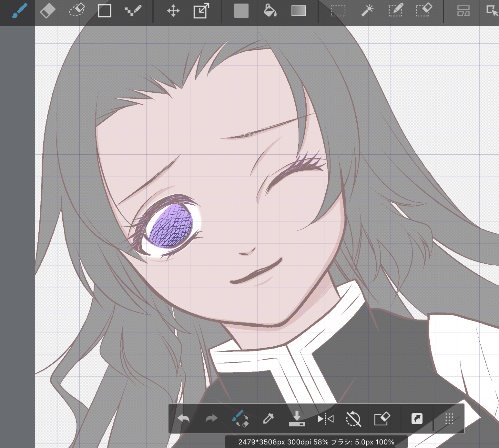This screenshot has width=499, height=448.
Task: Select the dot-and-pen polyline tool
Action: [133, 10]
